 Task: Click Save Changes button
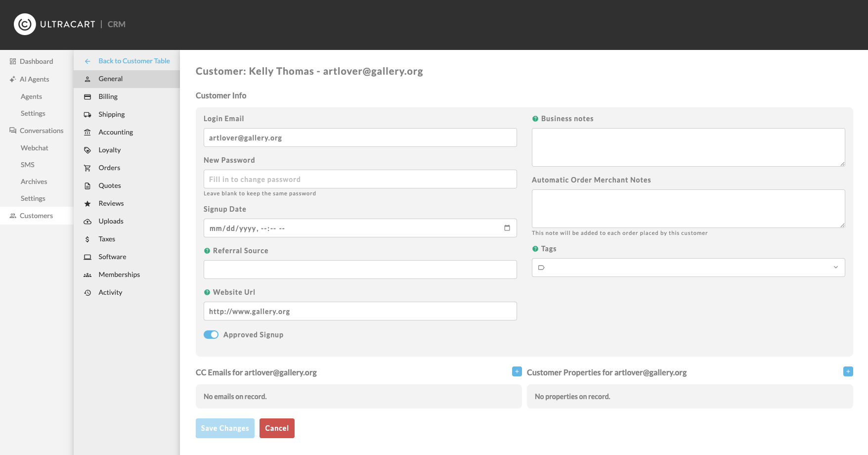[225, 428]
